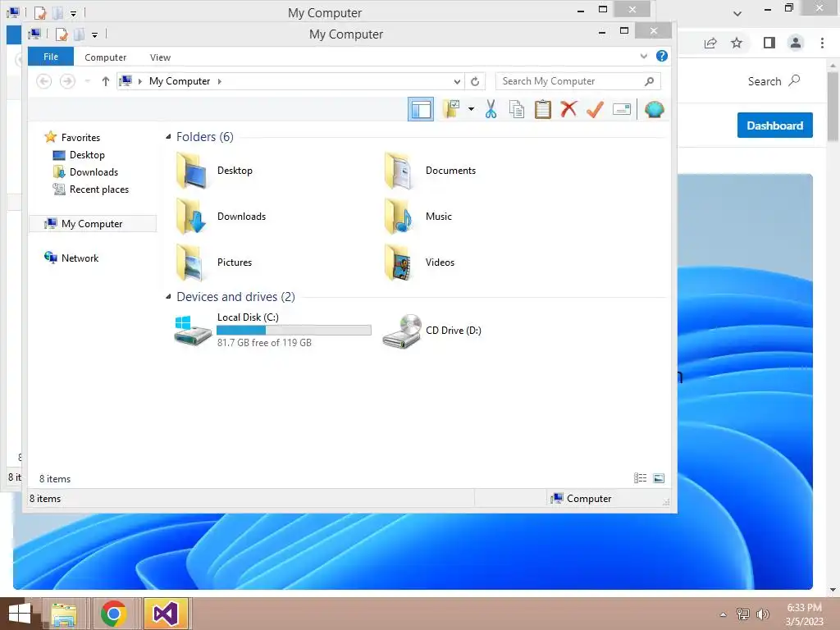Open Visual Studio from the taskbar
The height and width of the screenshot is (630, 840).
165,614
